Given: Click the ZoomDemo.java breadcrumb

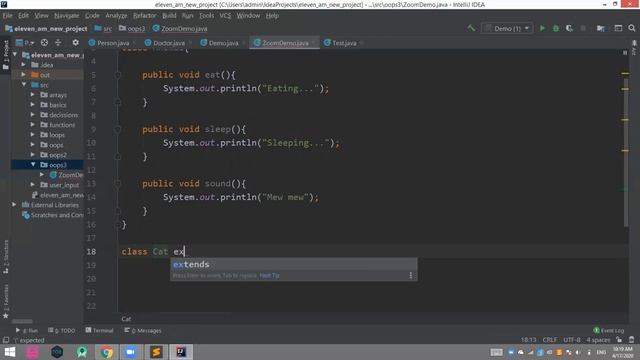Looking at the screenshot, I should [x=180, y=29].
